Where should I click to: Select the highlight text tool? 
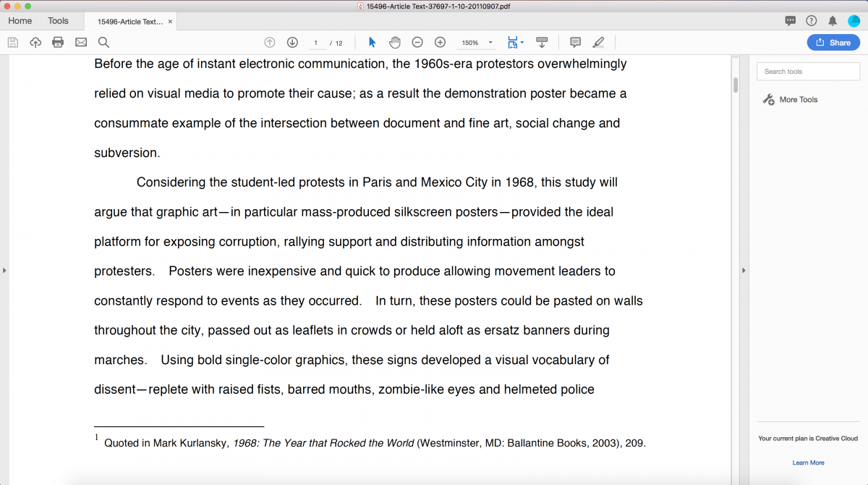click(x=598, y=43)
